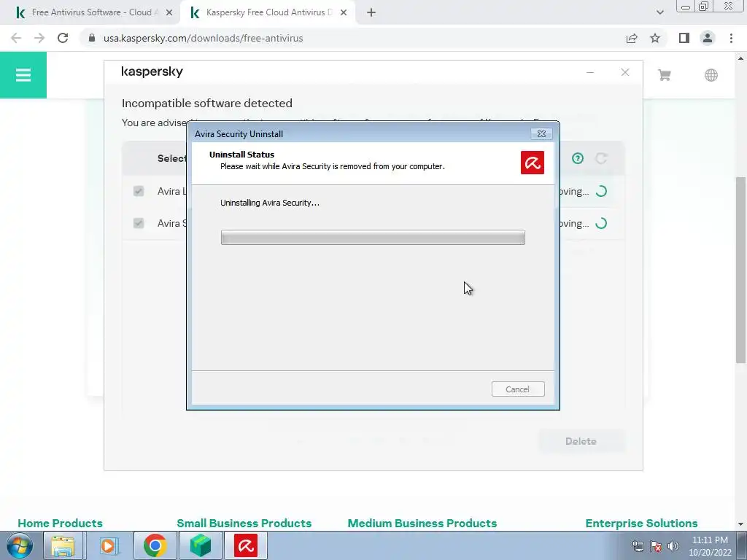Switch to Kaspersky Free Cloud Antivirus tab
The height and width of the screenshot is (560, 747).
coord(269,13)
